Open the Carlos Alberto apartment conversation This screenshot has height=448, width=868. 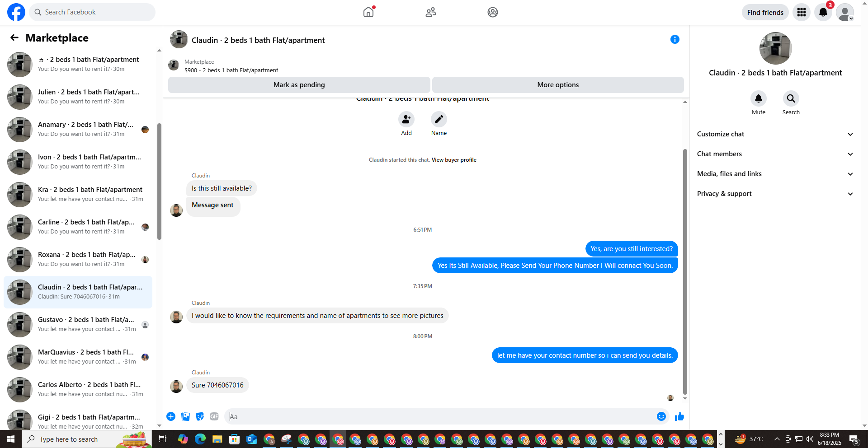point(78,390)
